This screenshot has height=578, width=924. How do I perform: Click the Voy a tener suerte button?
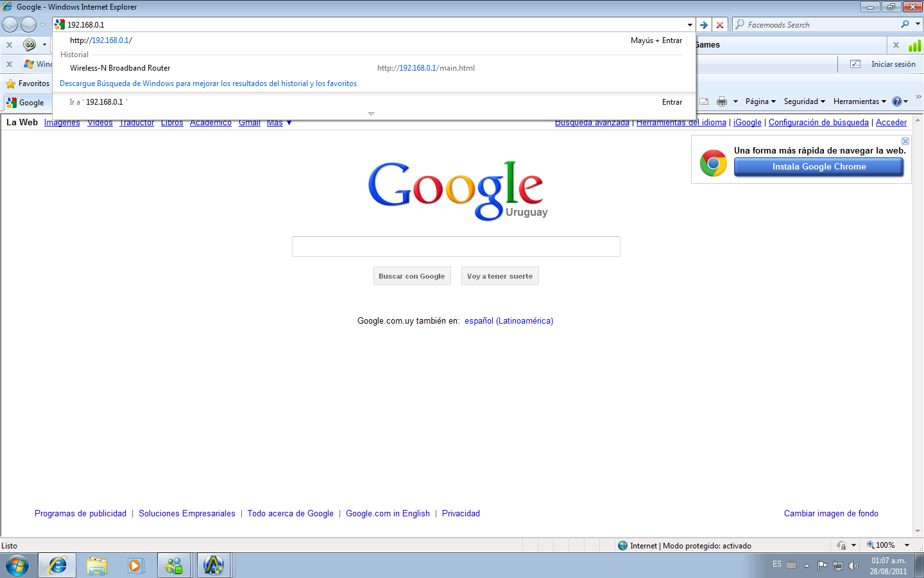[x=500, y=276]
